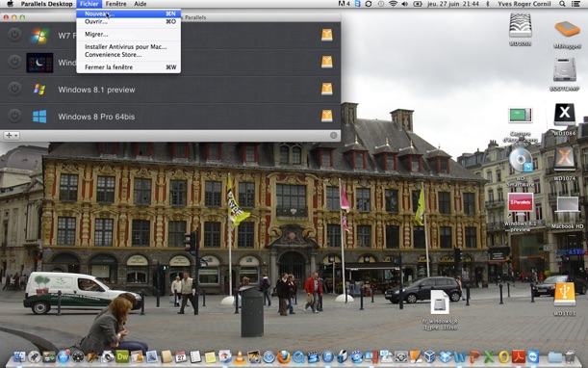Launch Microsoft PowerPoint from the Dock

[474, 357]
